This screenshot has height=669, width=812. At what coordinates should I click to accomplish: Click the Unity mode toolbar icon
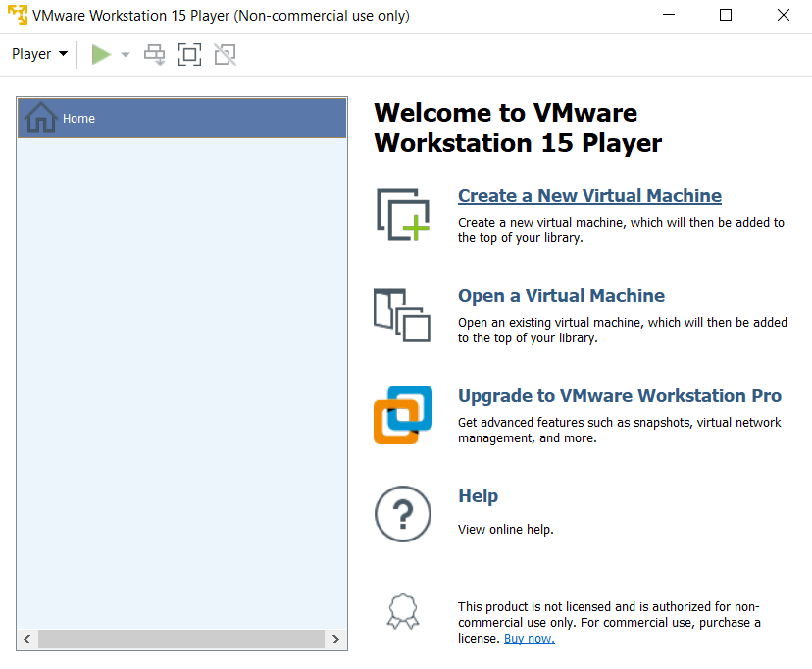(226, 54)
